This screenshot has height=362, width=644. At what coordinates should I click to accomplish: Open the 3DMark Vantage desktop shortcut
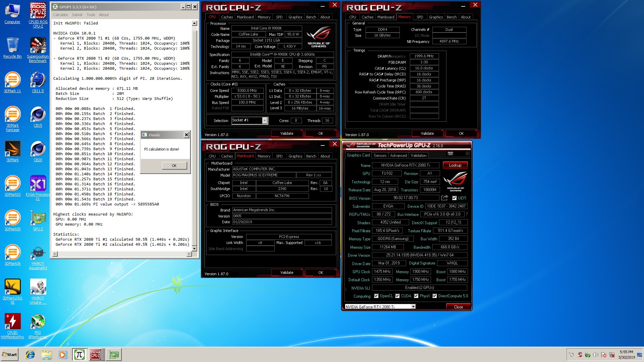pyautogui.click(x=12, y=119)
